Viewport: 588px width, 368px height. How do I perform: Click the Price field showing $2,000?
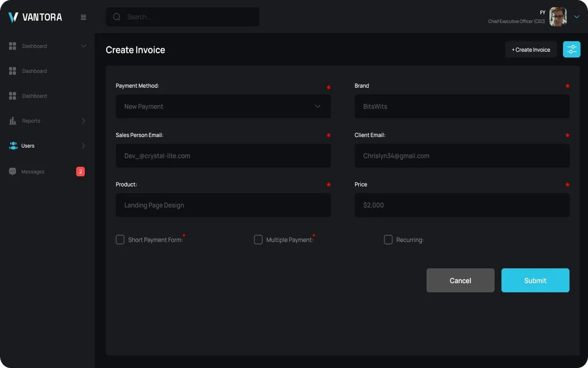click(x=462, y=205)
